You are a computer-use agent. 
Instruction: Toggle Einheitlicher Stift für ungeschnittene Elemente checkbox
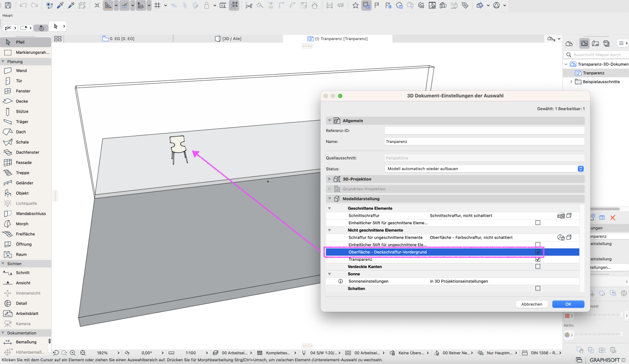[538, 245]
